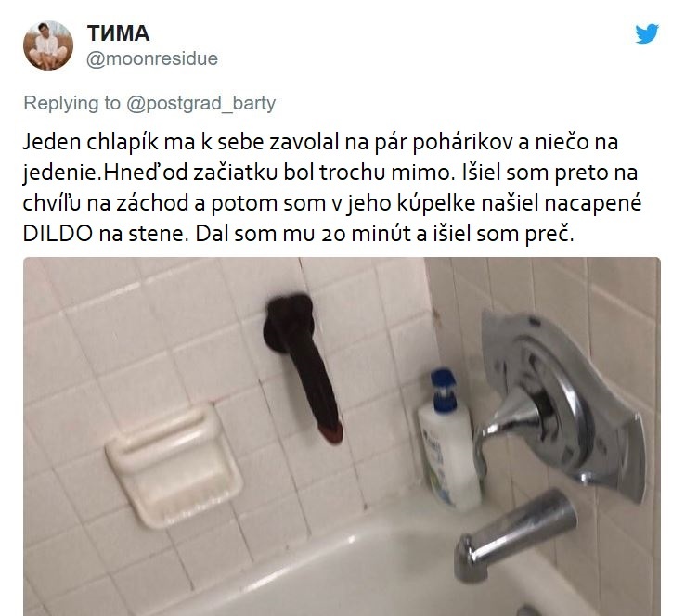Open the ТИМА profile avatar picture
Screen dimensions: 685x616
pos(48,45)
